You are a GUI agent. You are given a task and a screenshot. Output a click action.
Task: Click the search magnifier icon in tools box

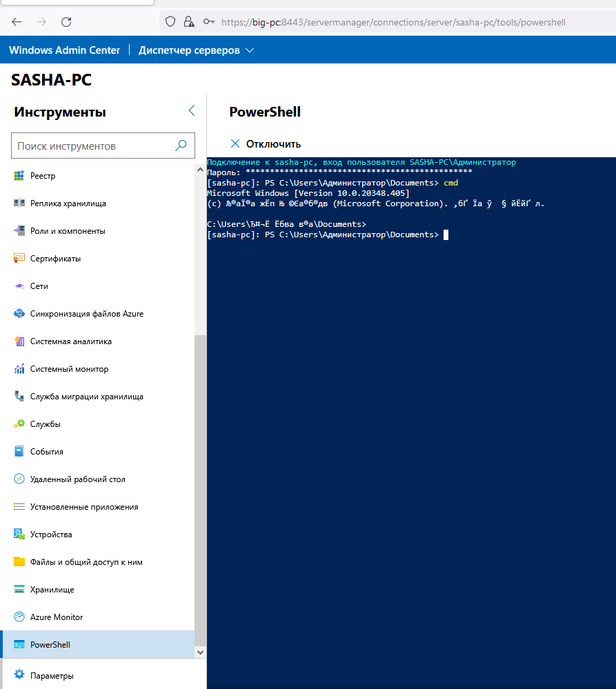(181, 146)
